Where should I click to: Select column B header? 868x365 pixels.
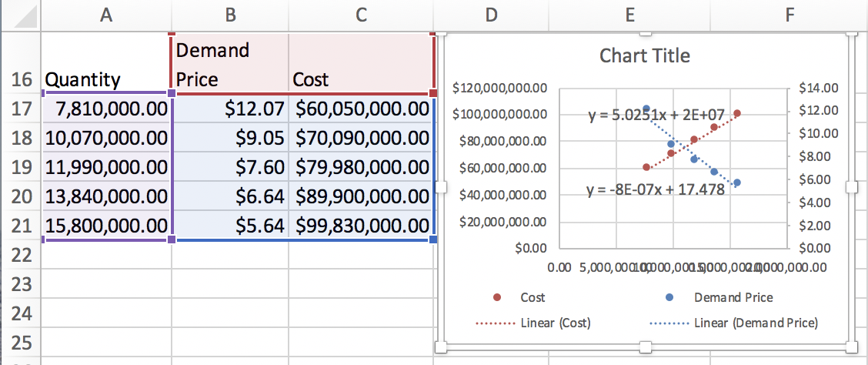pos(230,15)
